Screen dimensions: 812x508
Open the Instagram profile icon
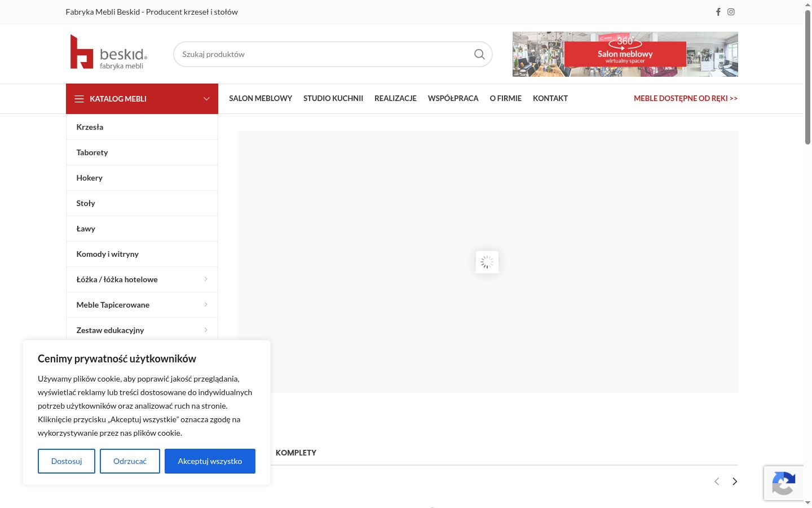point(731,12)
